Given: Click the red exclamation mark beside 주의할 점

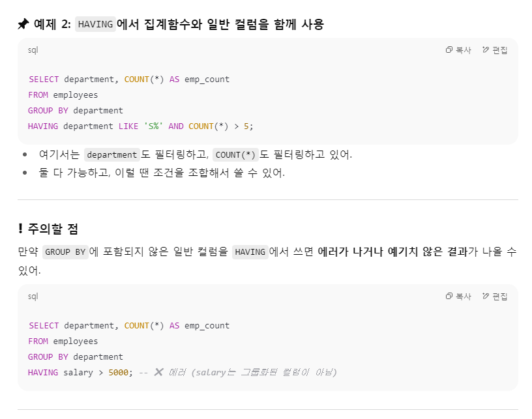Looking at the screenshot, I should coord(20,229).
